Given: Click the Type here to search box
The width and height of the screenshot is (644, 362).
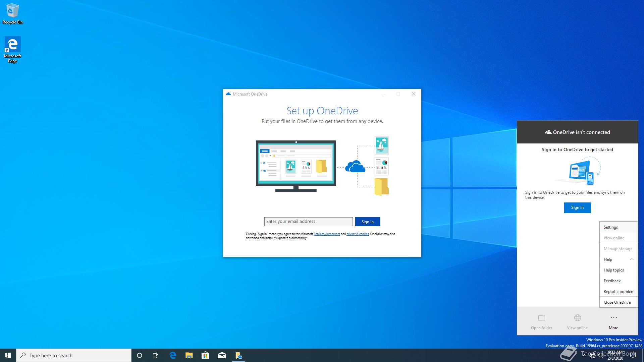Looking at the screenshot, I should tap(74, 355).
